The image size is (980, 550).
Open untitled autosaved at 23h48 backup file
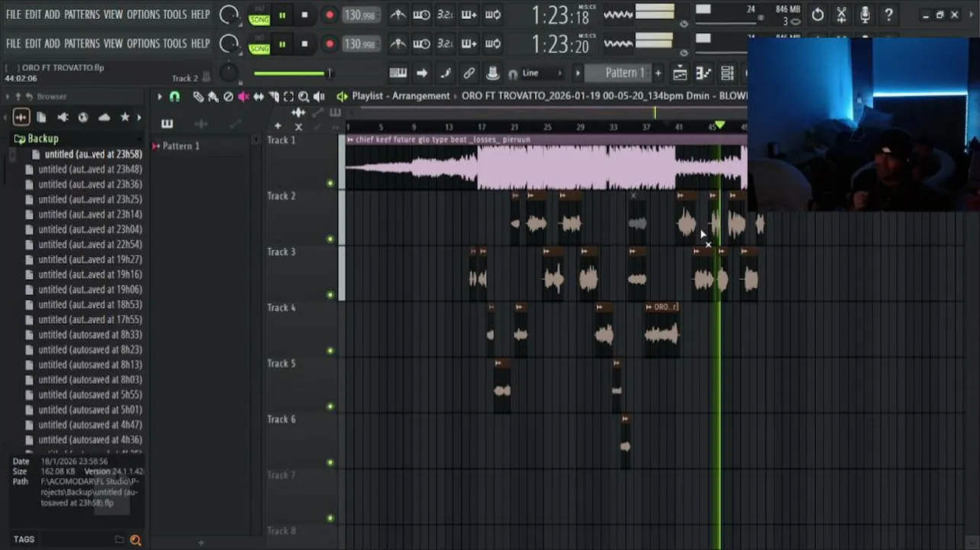[x=90, y=170]
